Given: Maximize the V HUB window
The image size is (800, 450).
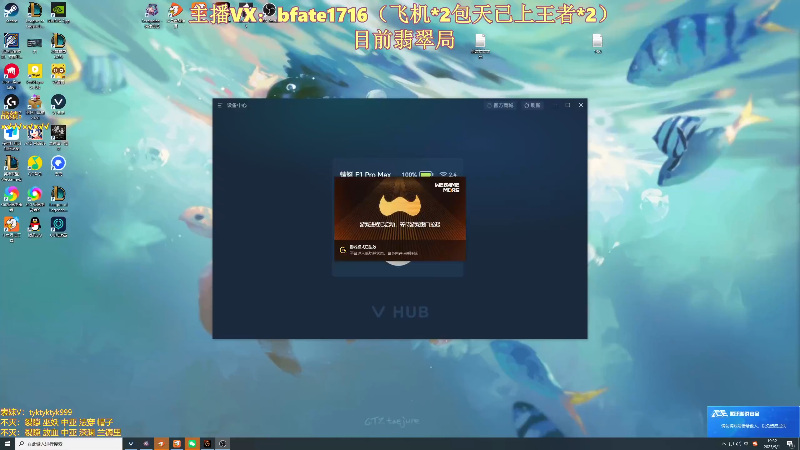Looking at the screenshot, I should click(x=568, y=105).
